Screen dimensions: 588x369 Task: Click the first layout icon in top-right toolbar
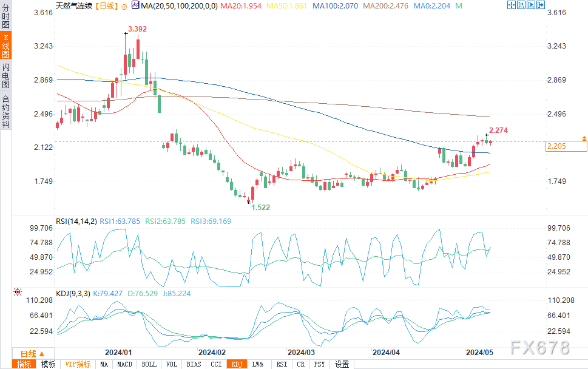pos(512,5)
